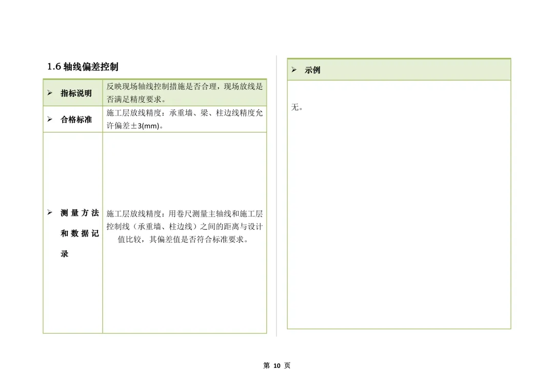Select the '指标说明' row label
554x392 pixels.
[76, 93]
